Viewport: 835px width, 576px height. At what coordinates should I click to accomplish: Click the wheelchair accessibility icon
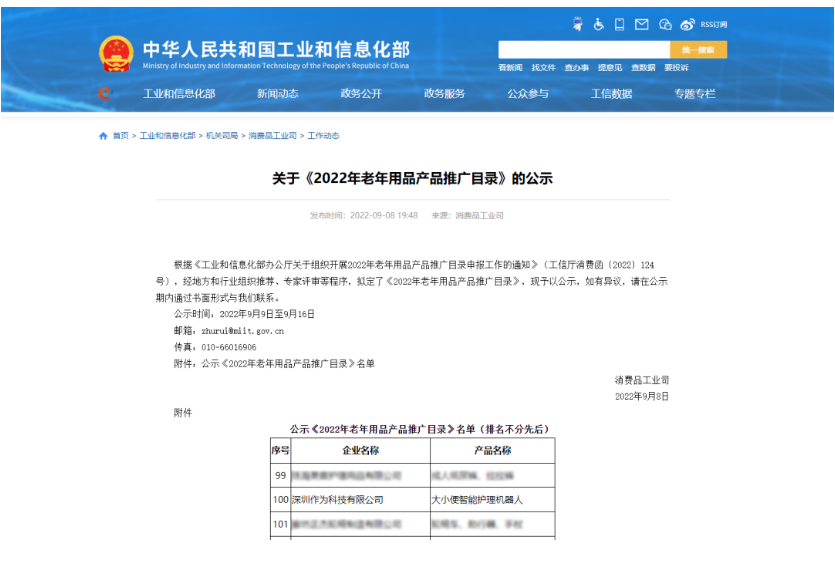(599, 24)
